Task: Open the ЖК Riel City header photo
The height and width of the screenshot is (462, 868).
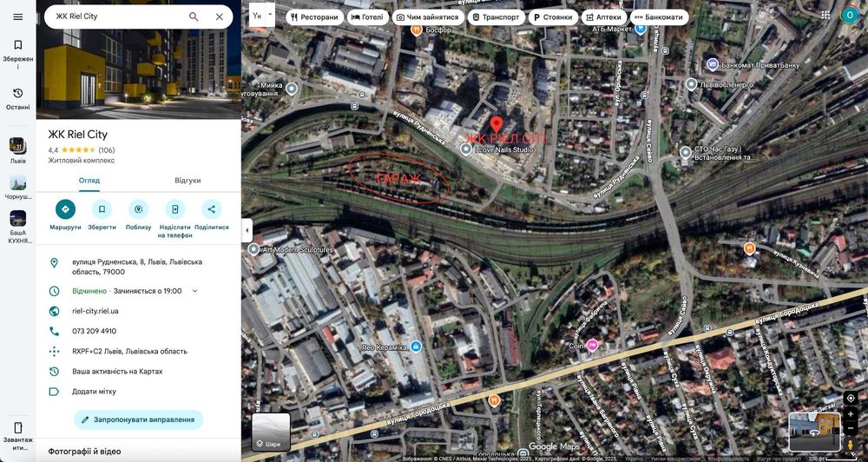Action: (x=138, y=74)
